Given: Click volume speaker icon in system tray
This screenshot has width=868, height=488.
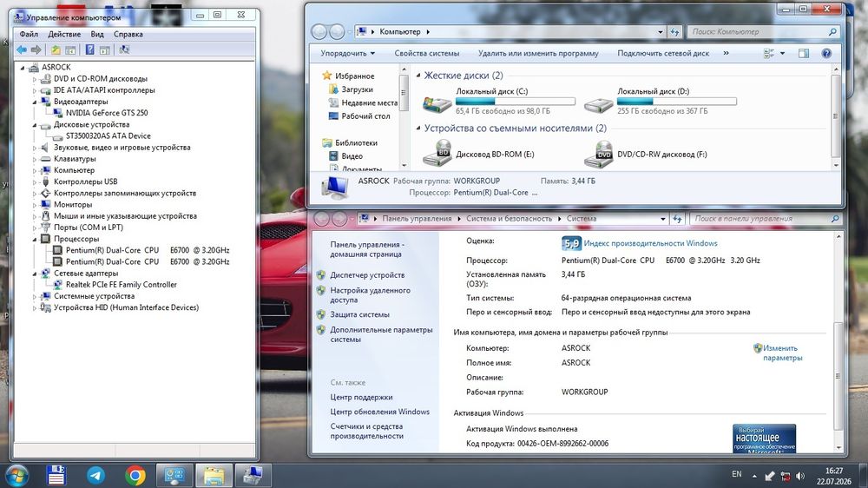Looking at the screenshot, I should 800,476.
